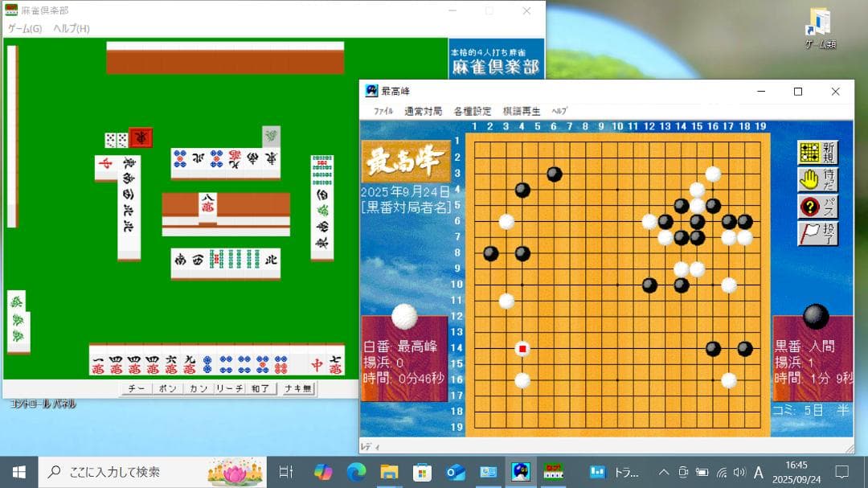
Task: Click the コミ: 5目 半 text
Action: coord(810,411)
